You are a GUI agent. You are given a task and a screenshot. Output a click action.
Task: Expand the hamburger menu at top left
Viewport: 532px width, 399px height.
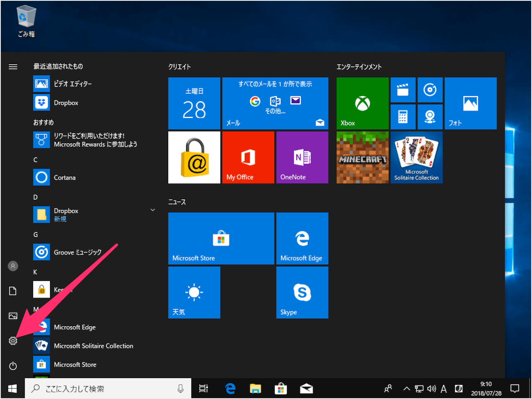coord(13,66)
